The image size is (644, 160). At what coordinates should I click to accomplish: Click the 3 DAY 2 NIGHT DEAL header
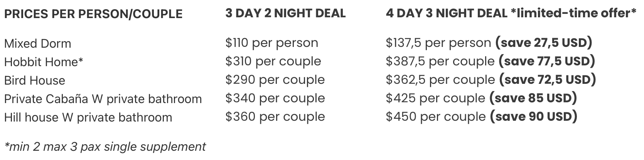pos(286,13)
